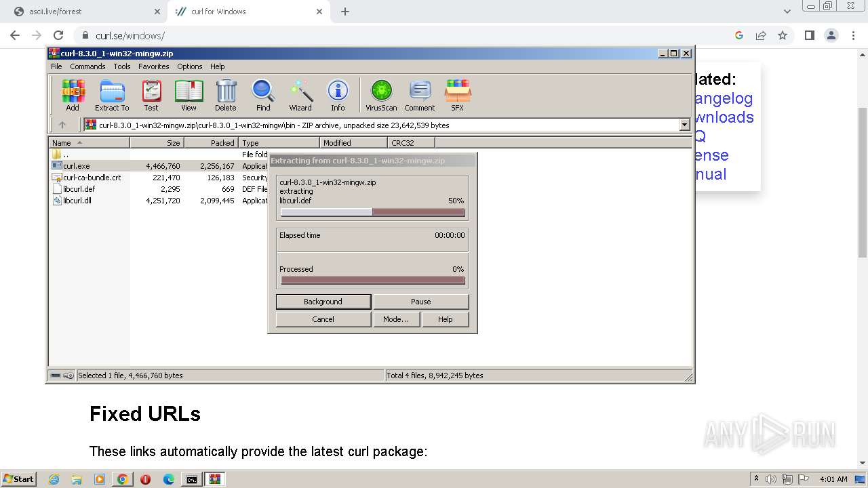Sort by the Name column header
Image resolution: width=868 pixels, height=488 pixels.
pos(89,143)
